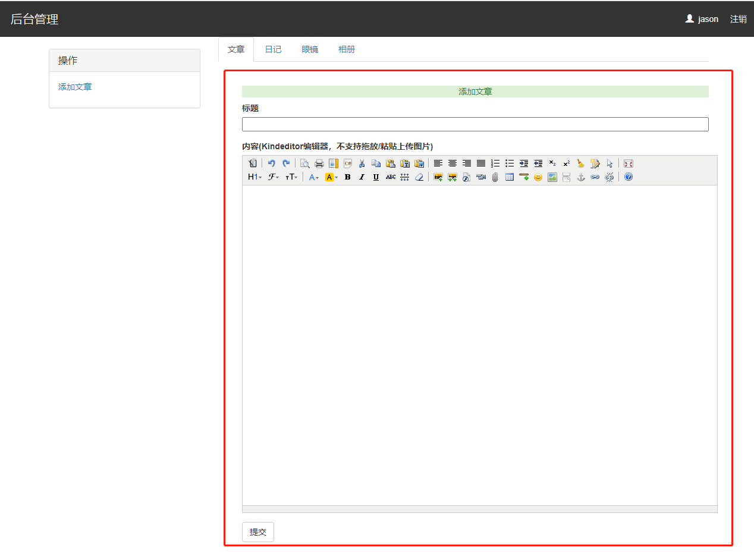
Task: Select all content with cursor icon
Action: pos(610,163)
